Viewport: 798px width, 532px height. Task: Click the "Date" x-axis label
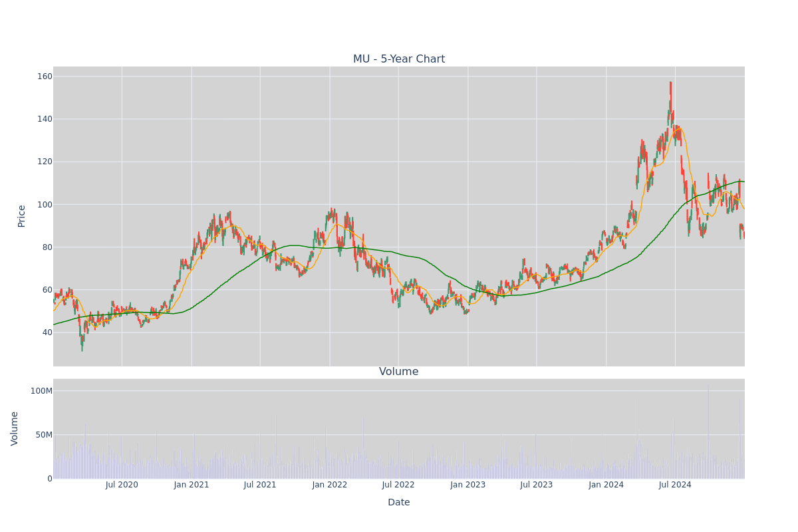[x=399, y=503]
